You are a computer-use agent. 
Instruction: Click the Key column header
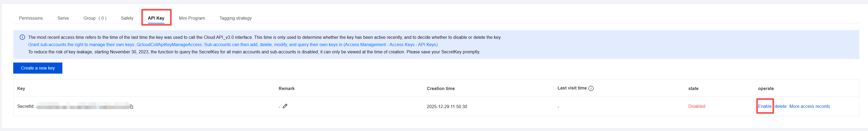pos(21,89)
